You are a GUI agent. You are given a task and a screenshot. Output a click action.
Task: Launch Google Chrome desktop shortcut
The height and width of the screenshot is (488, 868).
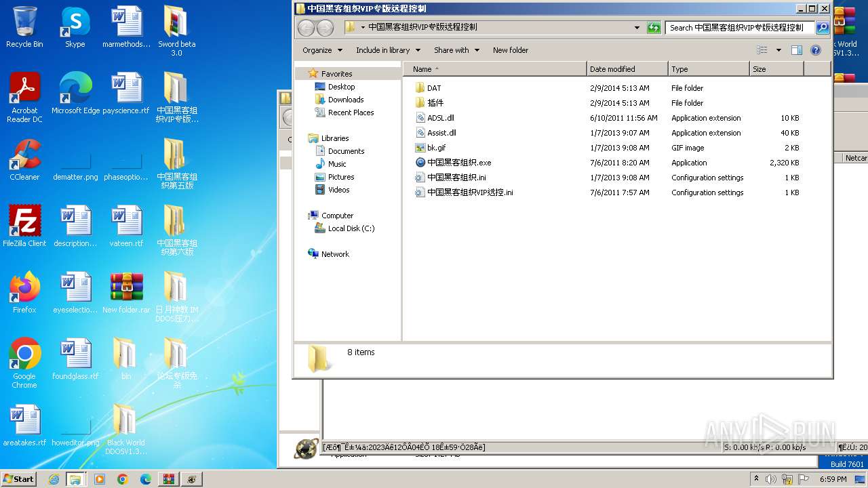(x=24, y=363)
